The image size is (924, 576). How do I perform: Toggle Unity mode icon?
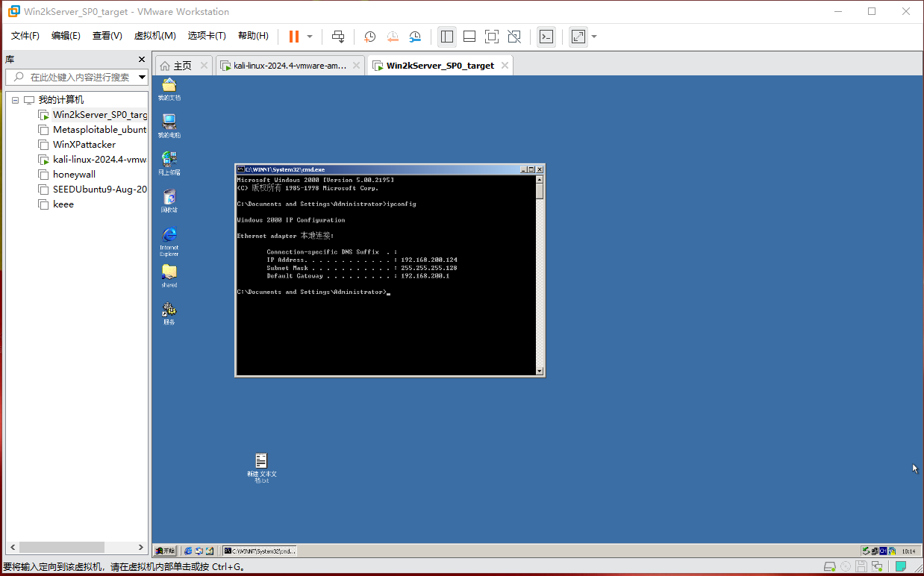click(x=514, y=37)
